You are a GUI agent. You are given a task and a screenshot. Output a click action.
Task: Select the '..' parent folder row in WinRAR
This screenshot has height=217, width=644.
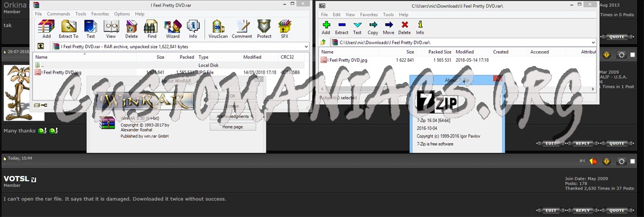click(169, 65)
